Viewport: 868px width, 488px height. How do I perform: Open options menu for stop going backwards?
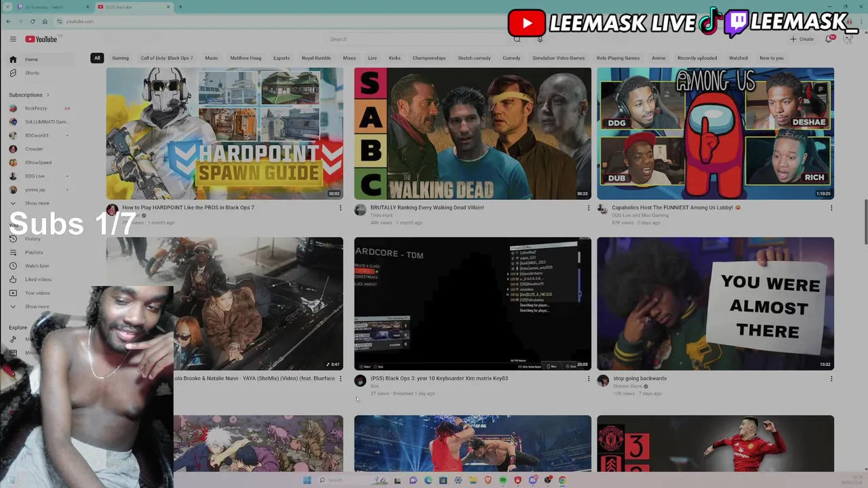831,379
